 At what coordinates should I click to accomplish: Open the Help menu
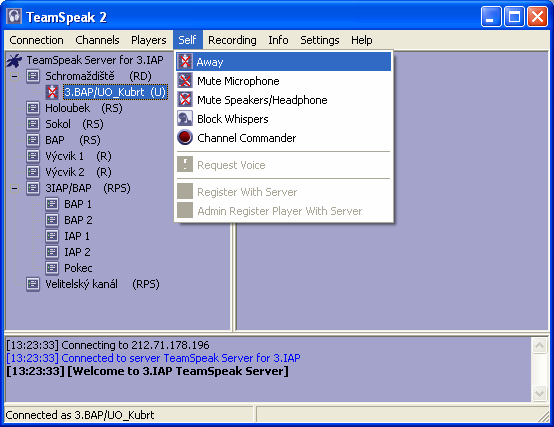click(361, 40)
